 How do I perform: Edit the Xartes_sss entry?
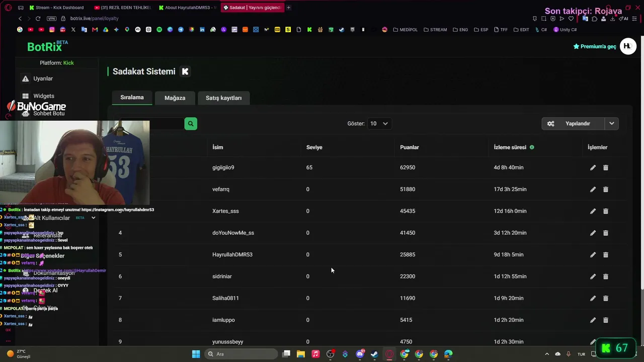(593, 211)
